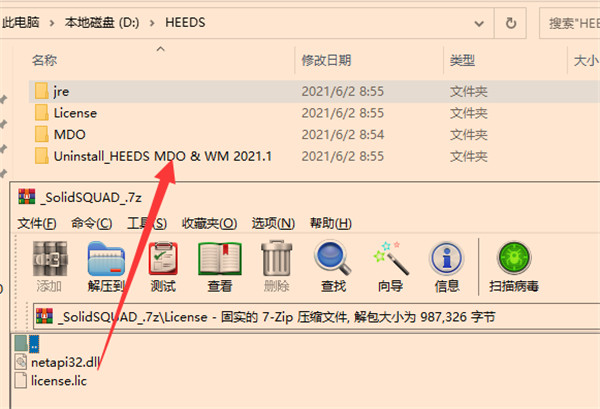600x409 pixels.
Task: Click the Extract To (解压到) icon
Action: tap(106, 259)
